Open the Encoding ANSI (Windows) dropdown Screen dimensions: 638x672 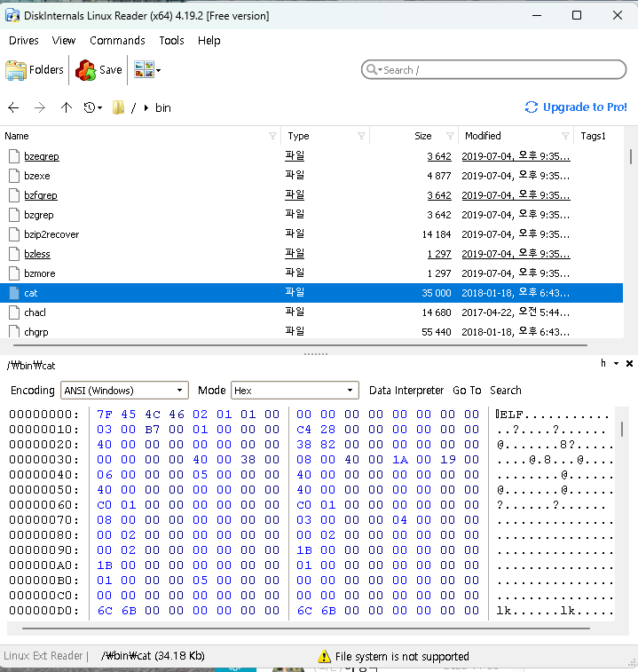(124, 391)
